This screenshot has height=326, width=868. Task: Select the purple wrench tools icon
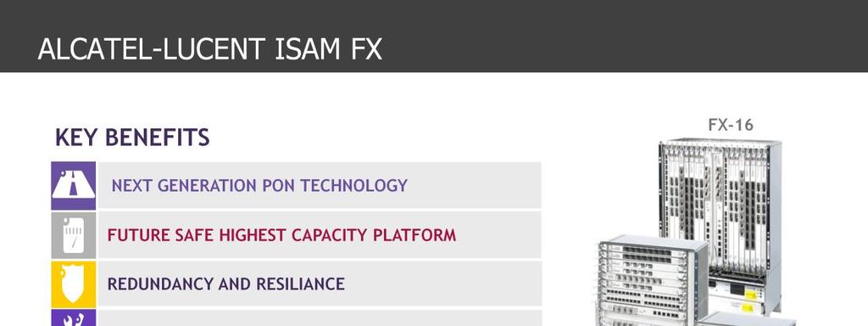(73, 318)
